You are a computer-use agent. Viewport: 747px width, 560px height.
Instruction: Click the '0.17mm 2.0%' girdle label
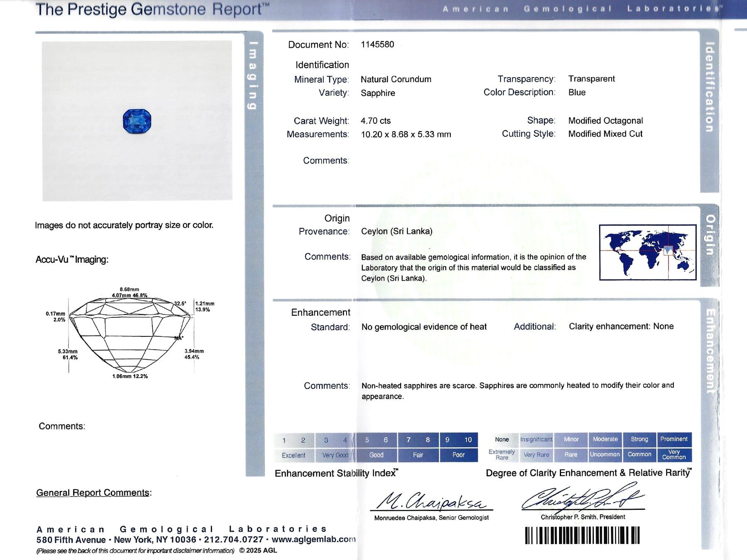pyautogui.click(x=56, y=317)
